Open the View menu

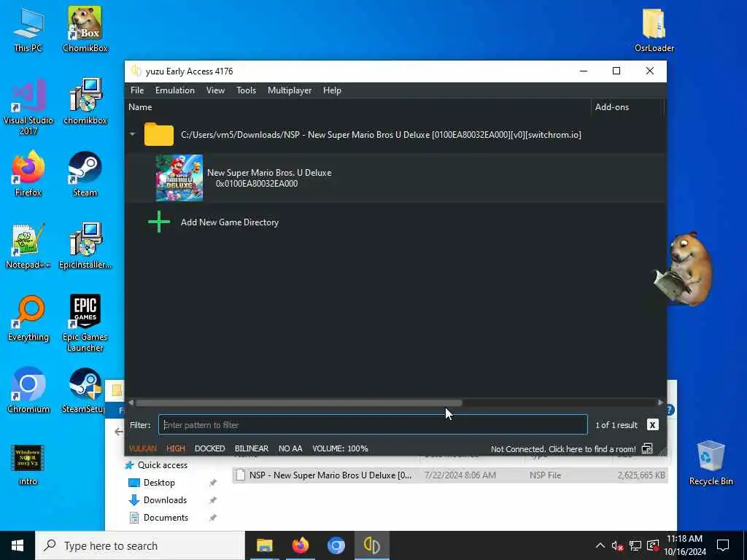[215, 90]
